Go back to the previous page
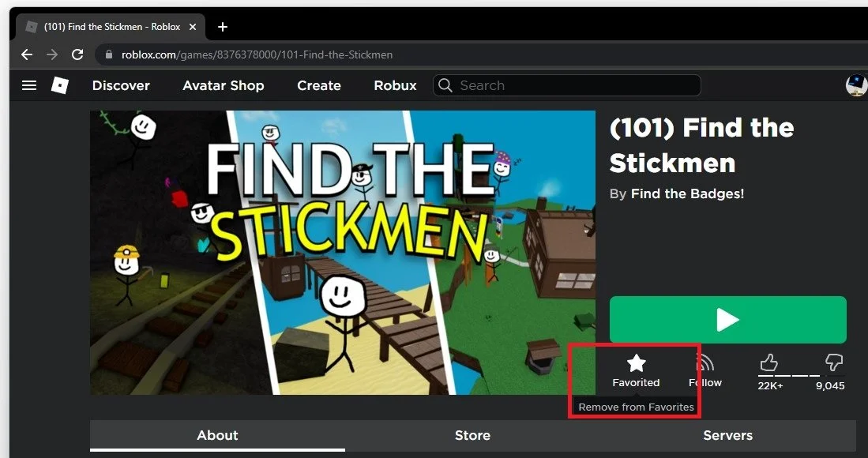 click(x=27, y=54)
